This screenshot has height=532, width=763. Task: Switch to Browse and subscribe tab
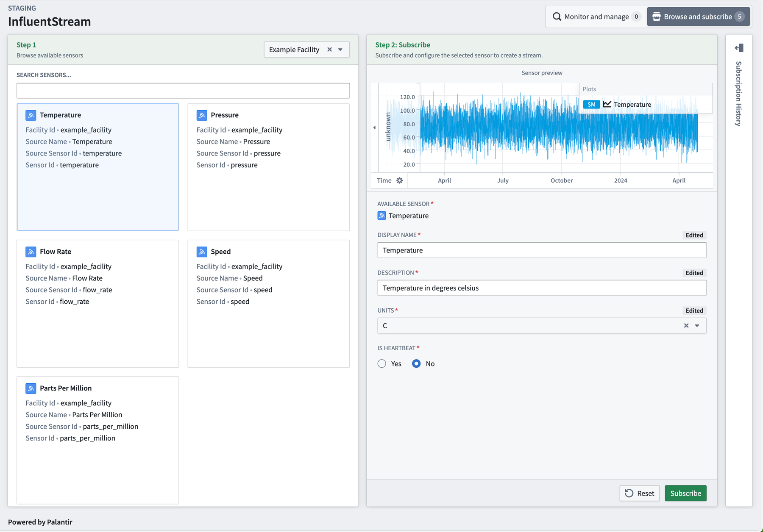(x=698, y=17)
